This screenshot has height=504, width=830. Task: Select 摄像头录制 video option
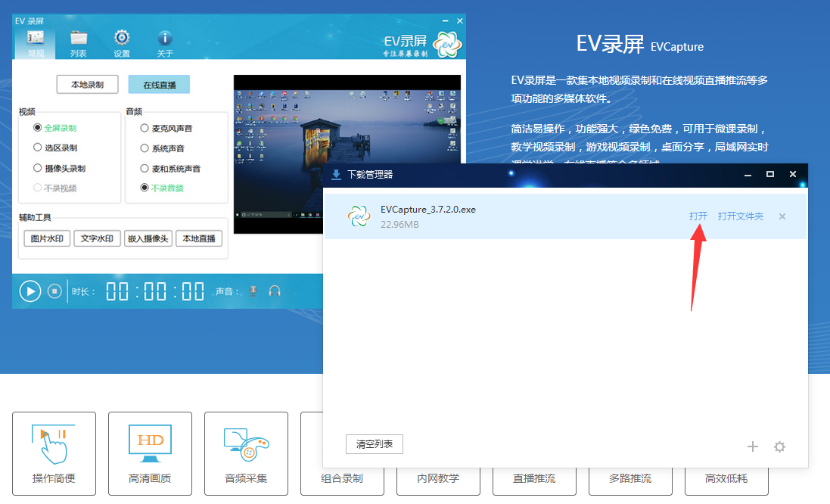click(x=59, y=168)
